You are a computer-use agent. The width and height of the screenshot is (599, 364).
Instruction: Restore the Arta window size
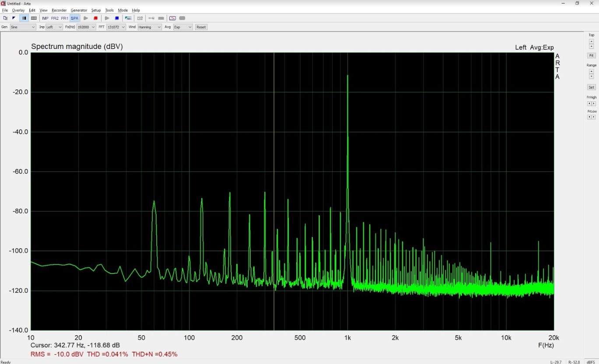click(x=577, y=3)
